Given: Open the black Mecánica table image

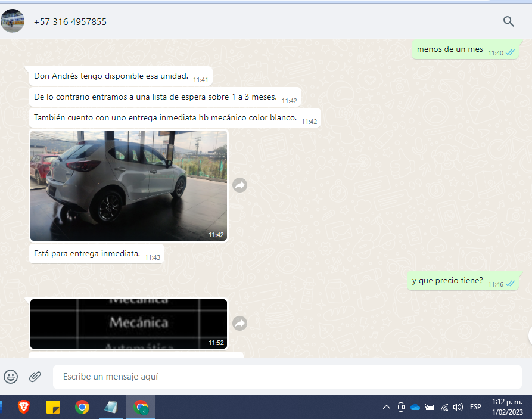Looking at the screenshot, I should (129, 324).
